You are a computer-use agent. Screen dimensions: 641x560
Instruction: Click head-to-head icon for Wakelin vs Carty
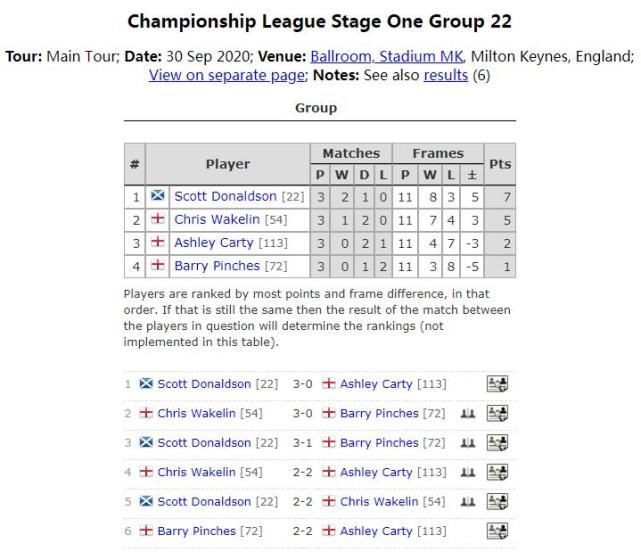click(x=468, y=473)
